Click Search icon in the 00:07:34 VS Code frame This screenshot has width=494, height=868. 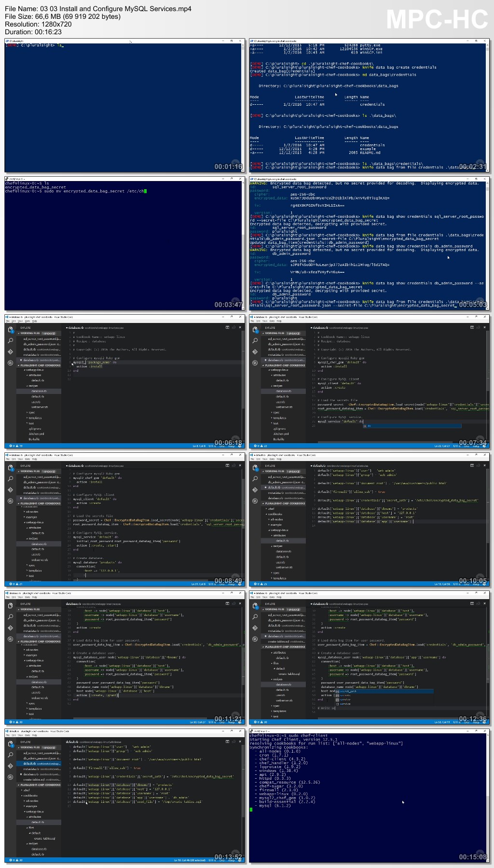click(x=255, y=341)
